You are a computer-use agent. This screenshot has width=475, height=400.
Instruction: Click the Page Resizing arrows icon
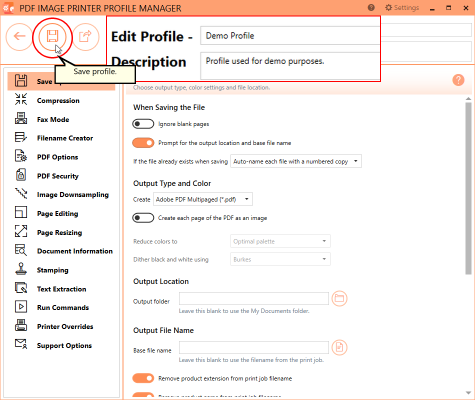[x=21, y=231]
